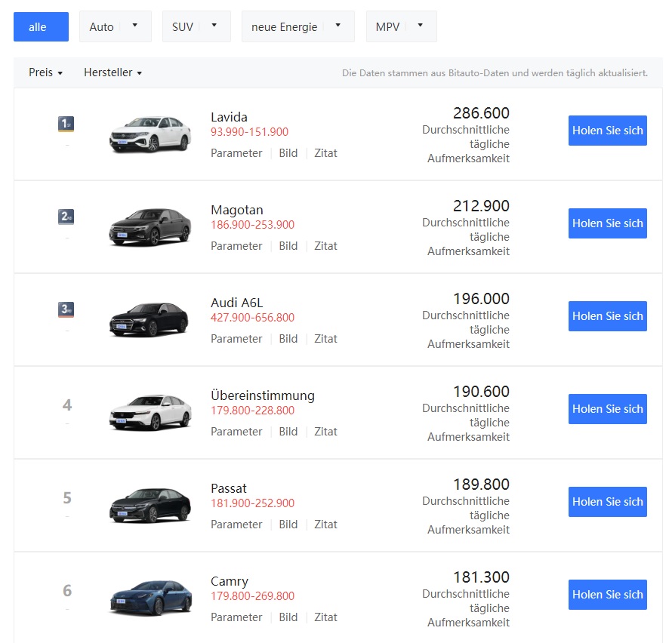The image size is (672, 643).
Task: View the Bild link for the Magotan
Action: [288, 245]
